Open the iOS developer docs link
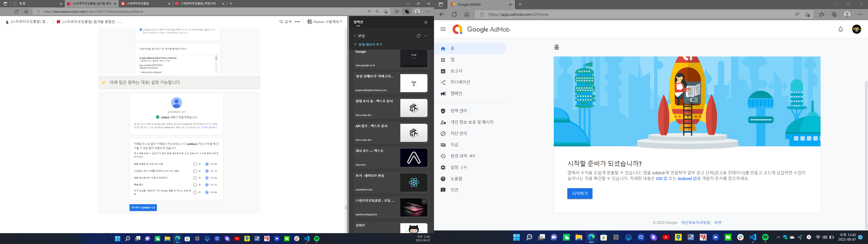 click(661, 179)
